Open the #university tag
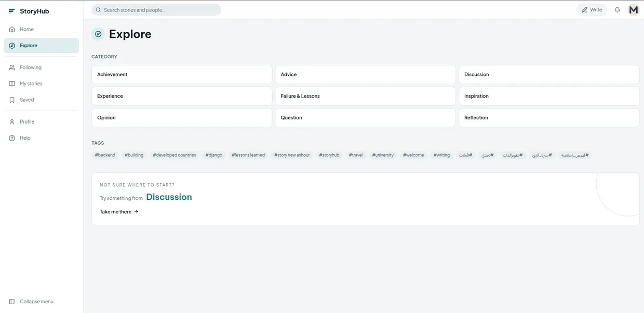 (383, 155)
